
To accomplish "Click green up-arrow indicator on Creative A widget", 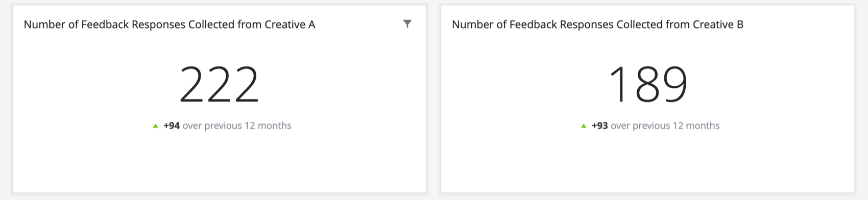I will coord(155,126).
